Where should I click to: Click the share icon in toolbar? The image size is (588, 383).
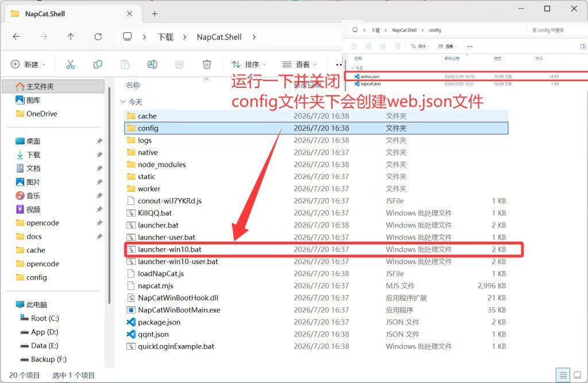(x=180, y=64)
